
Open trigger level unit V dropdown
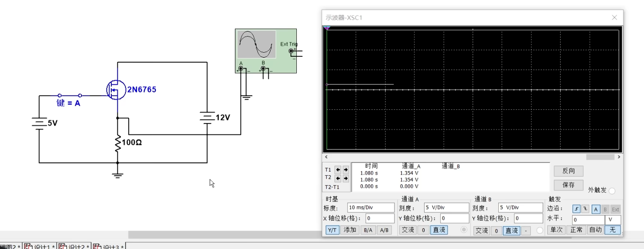pos(613,220)
